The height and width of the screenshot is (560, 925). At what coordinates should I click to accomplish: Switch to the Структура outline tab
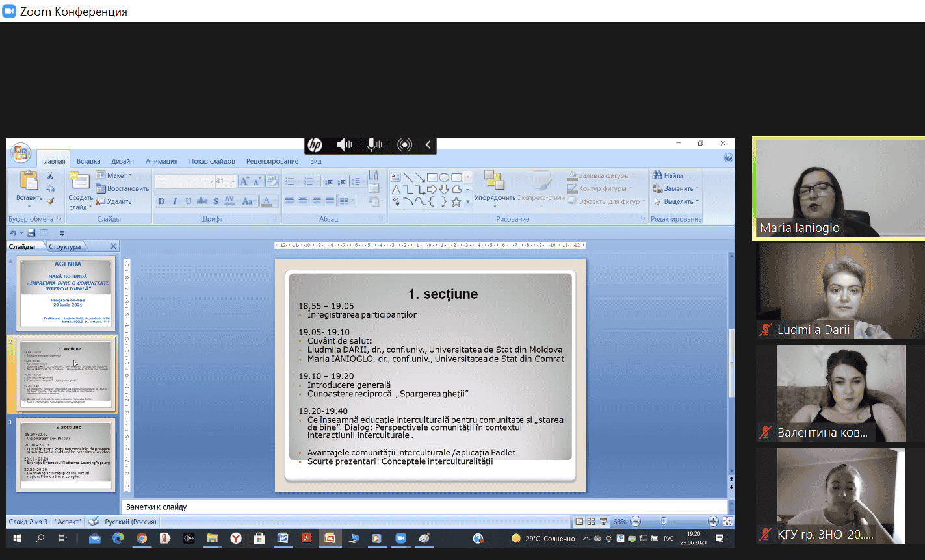pyautogui.click(x=64, y=247)
